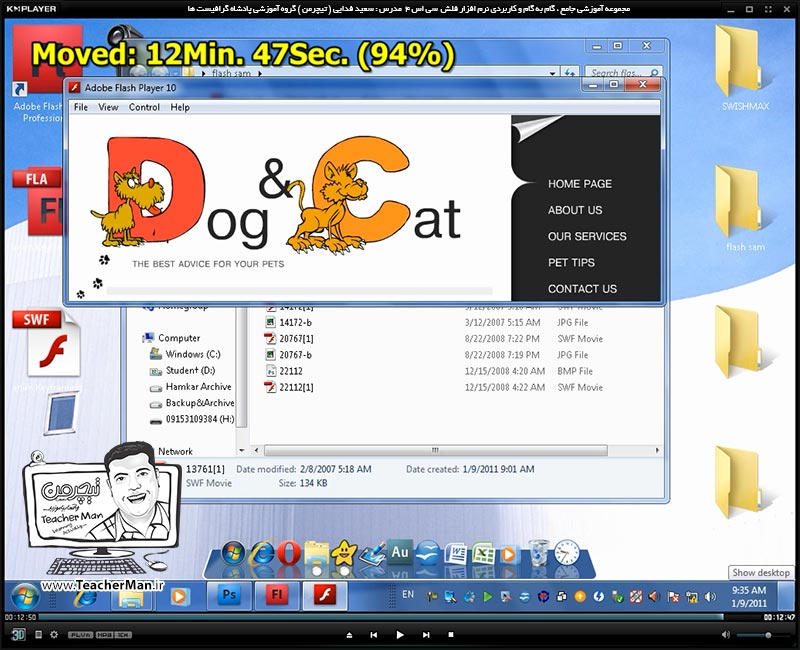Open Explorer address bar dropdown arrow
This screenshot has width=800, height=650.
point(553,73)
